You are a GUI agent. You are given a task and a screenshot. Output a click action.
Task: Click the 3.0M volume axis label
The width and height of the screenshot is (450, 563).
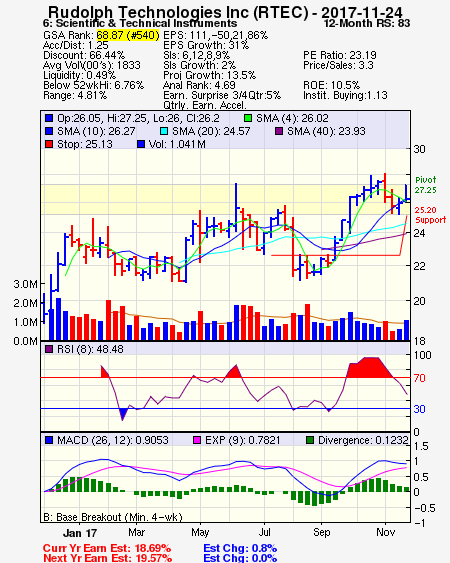(x=25, y=284)
